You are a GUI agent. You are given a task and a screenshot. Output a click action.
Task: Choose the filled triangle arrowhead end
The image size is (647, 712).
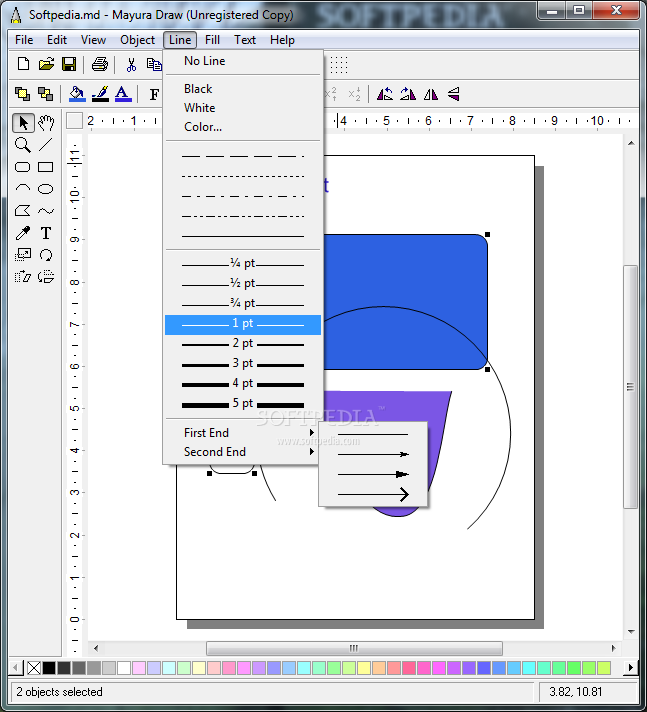pos(373,474)
